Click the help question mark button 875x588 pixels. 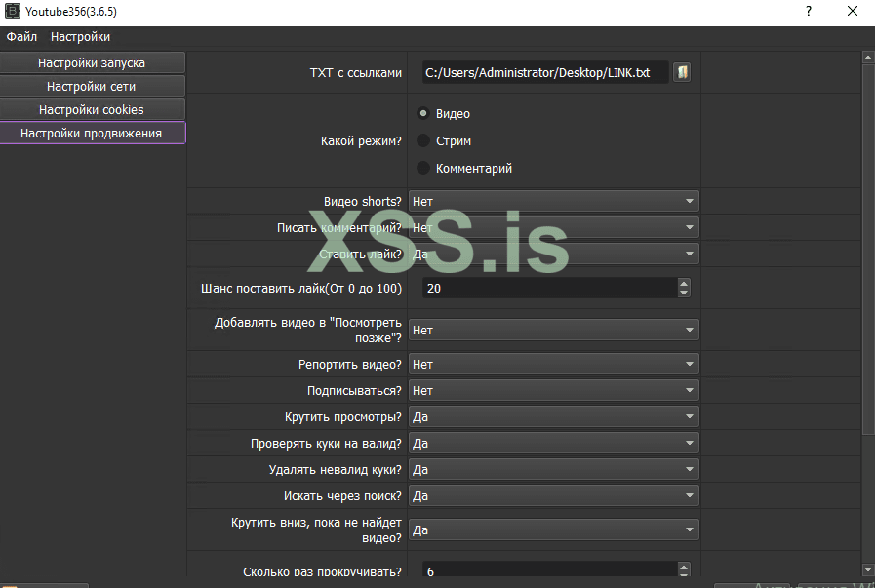pos(808,11)
